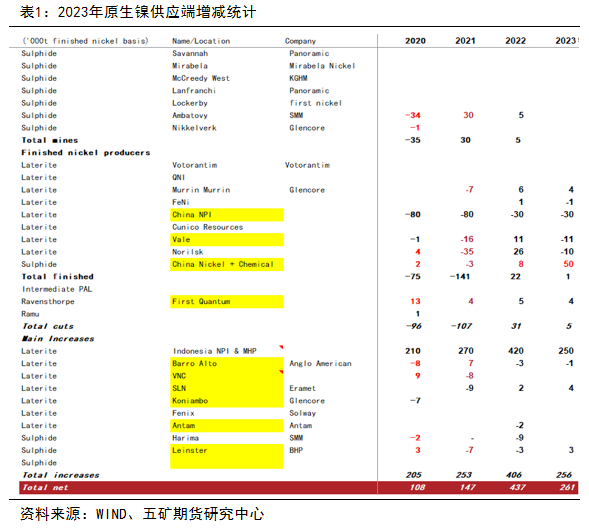The width and height of the screenshot is (589, 531).
Task: Select the China NPI highlighted cell
Action: click(227, 215)
